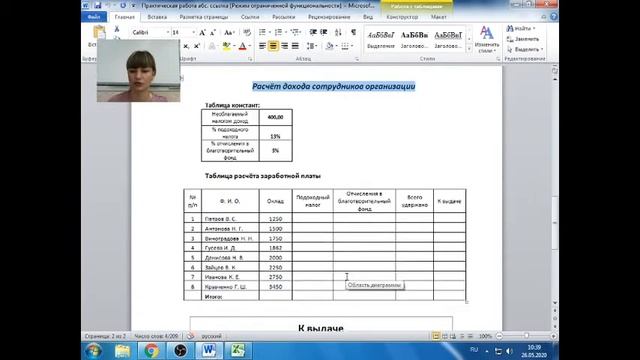640x360 pixels.
Task: Open Google Chrome from taskbar
Action: (151, 351)
